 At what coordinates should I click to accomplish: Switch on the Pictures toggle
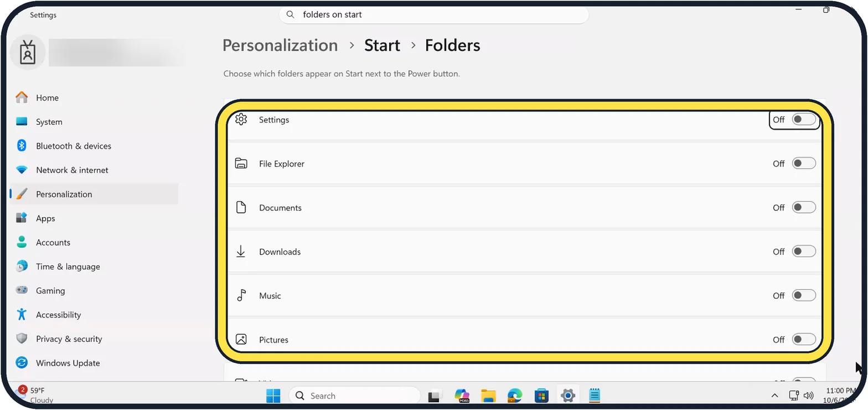tap(804, 340)
